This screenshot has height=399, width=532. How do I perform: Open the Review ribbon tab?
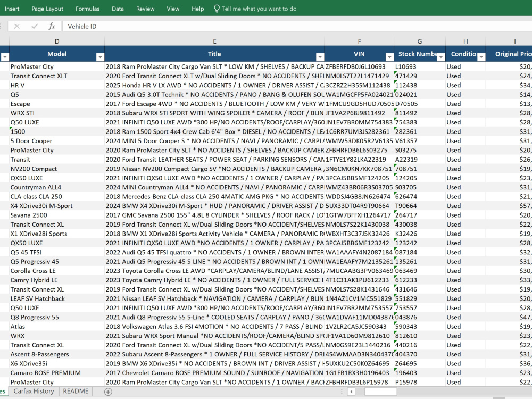(x=145, y=9)
